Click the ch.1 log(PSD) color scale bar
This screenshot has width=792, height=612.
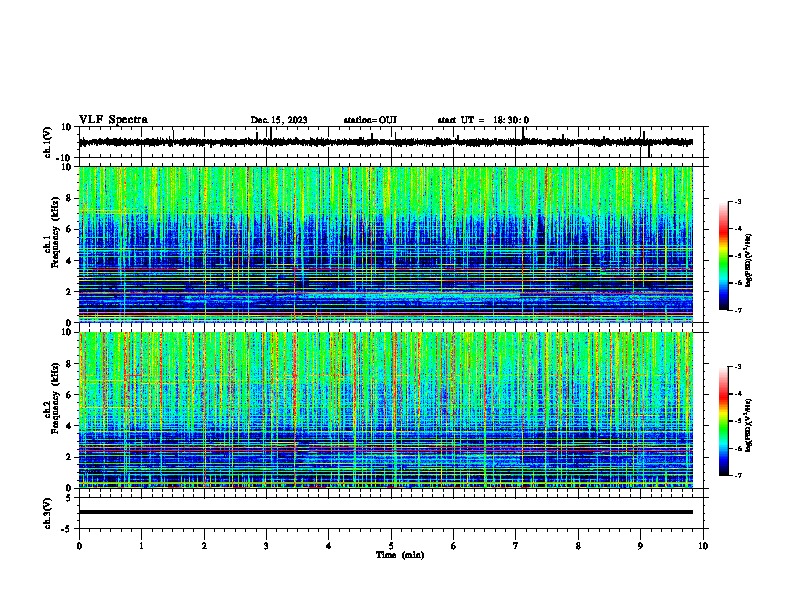point(723,256)
